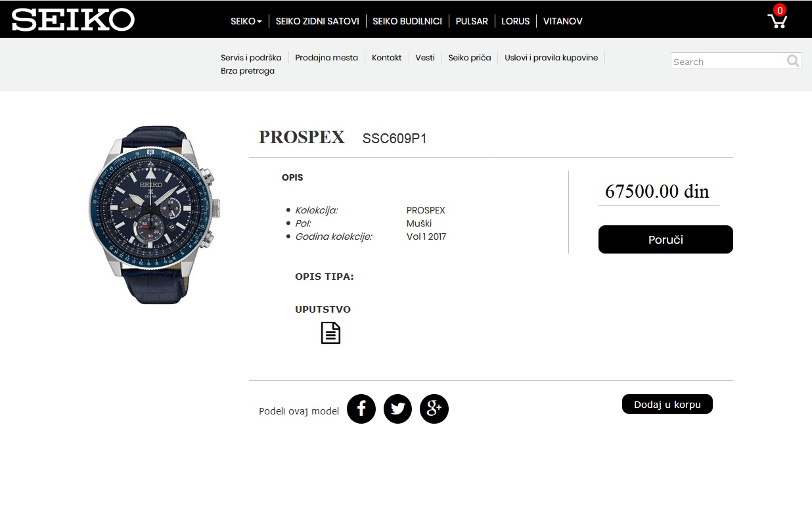Click the search magnifier icon
Screen dimensions: 812x513
point(793,61)
